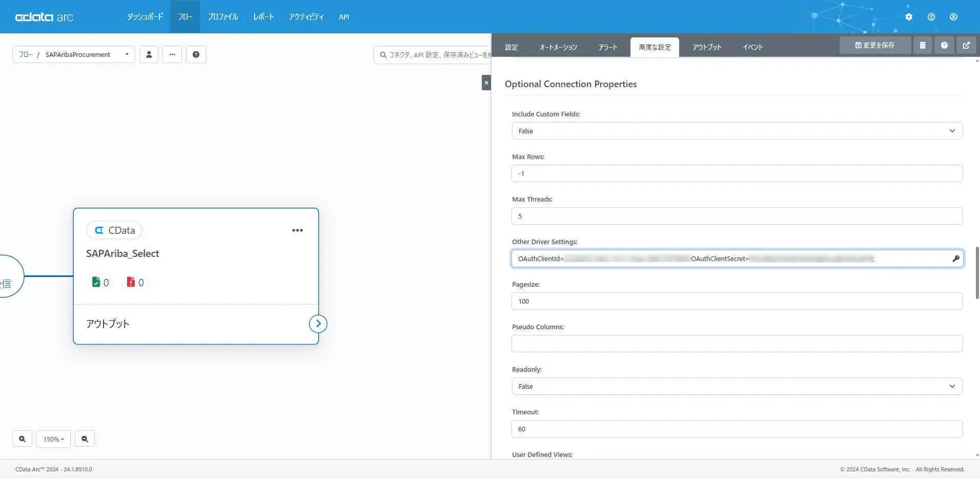Image resolution: width=980 pixels, height=478 pixels.
Task: Click the connector search box
Action: (x=432, y=54)
